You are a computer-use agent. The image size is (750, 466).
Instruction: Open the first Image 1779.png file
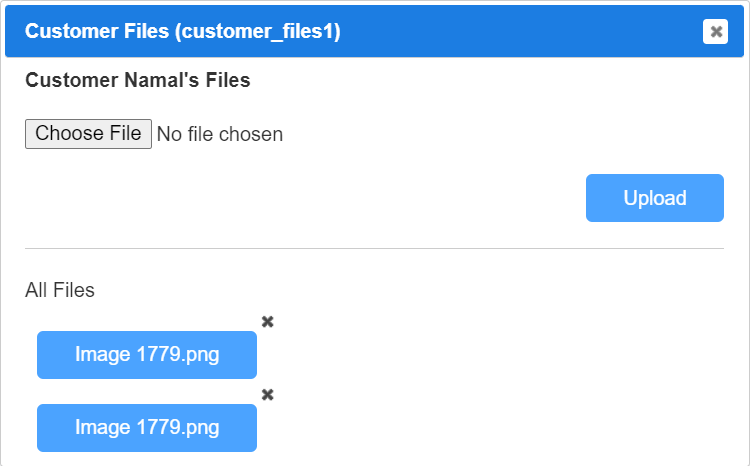[x=147, y=355]
